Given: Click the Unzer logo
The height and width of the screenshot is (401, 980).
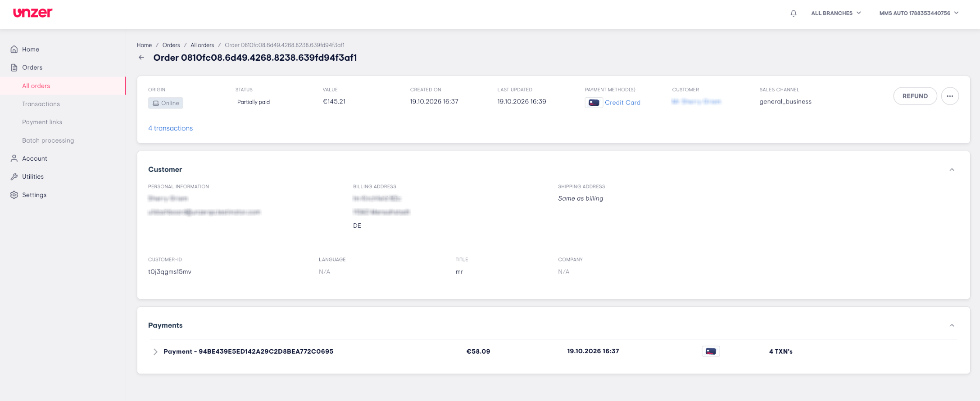Looking at the screenshot, I should click(x=33, y=13).
